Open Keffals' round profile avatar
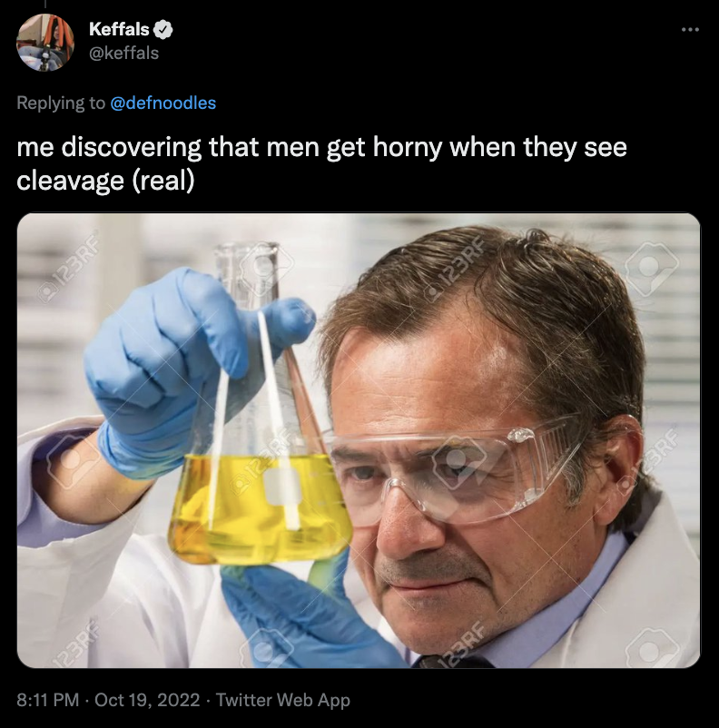 point(45,43)
